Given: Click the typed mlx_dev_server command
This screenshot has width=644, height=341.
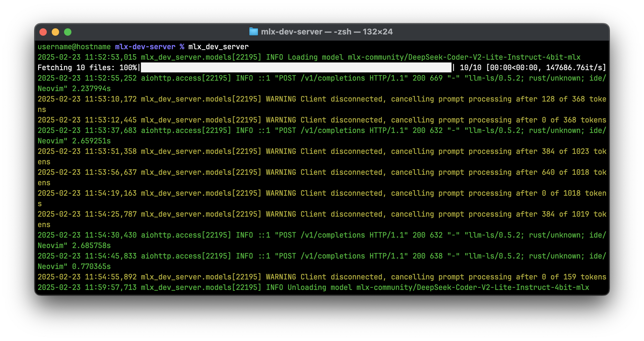Looking at the screenshot, I should (219, 47).
